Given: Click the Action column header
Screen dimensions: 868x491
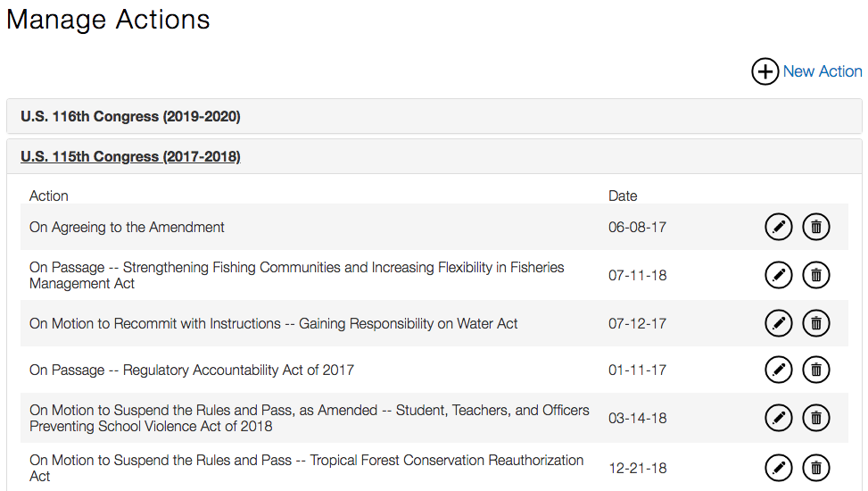Looking at the screenshot, I should 49,196.
